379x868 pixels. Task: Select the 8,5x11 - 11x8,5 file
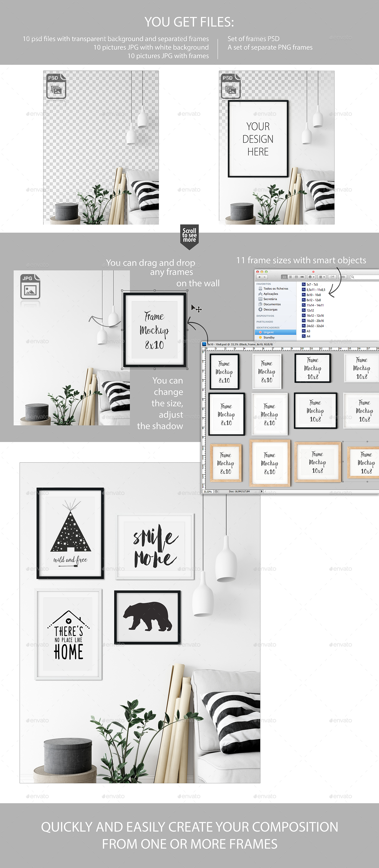pyautogui.click(x=314, y=290)
